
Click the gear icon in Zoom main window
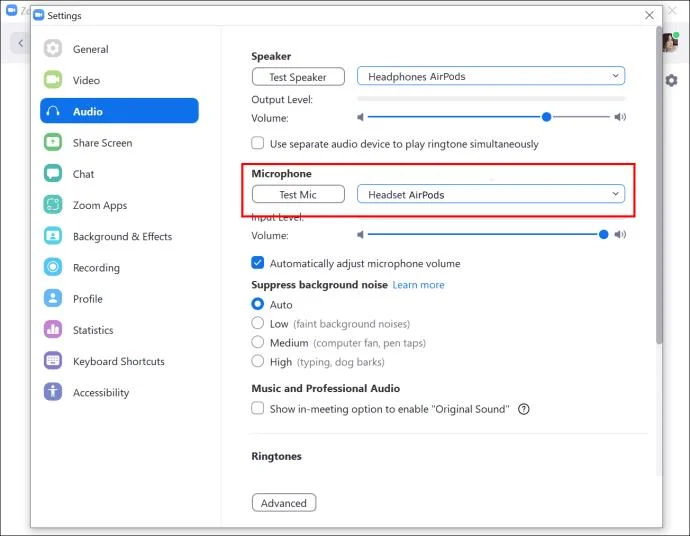[x=671, y=81]
